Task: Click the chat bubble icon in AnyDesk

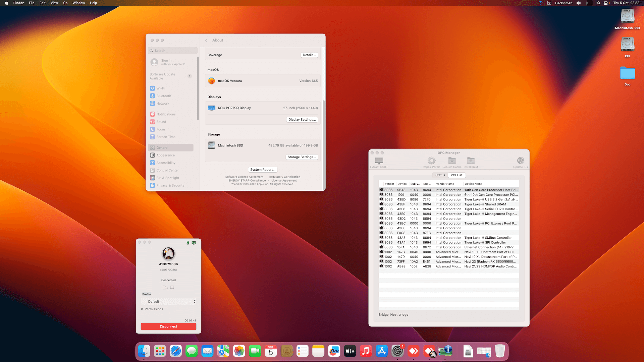Action: [x=172, y=288]
